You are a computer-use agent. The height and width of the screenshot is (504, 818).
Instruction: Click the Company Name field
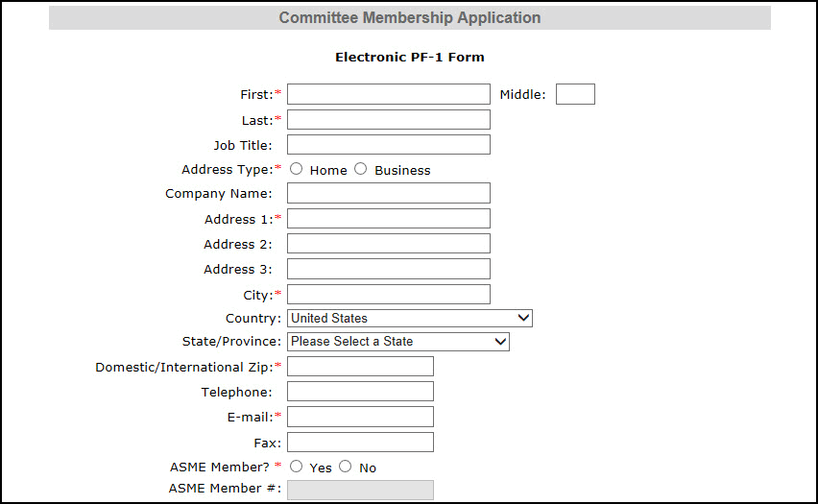click(x=388, y=193)
